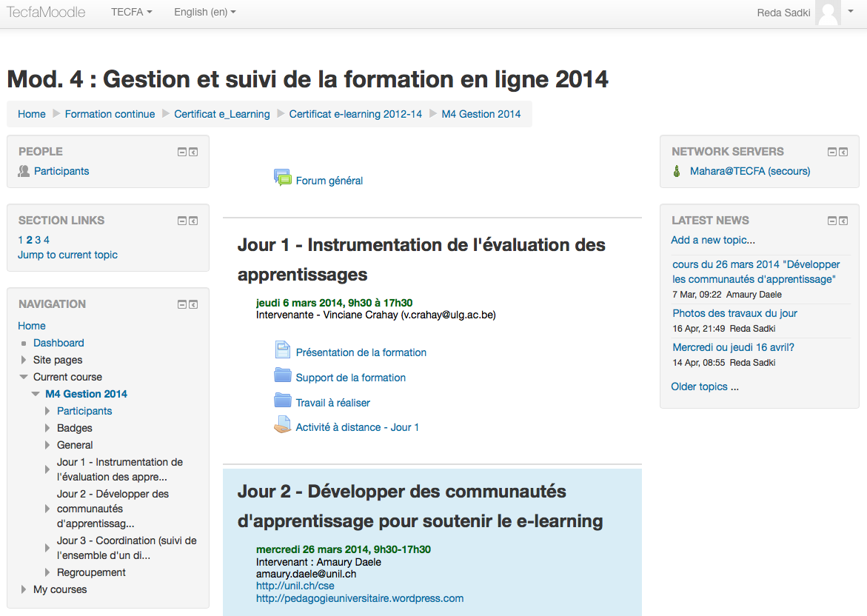Open the TECFA dropdown menu
867x616 pixels.
[131, 13]
